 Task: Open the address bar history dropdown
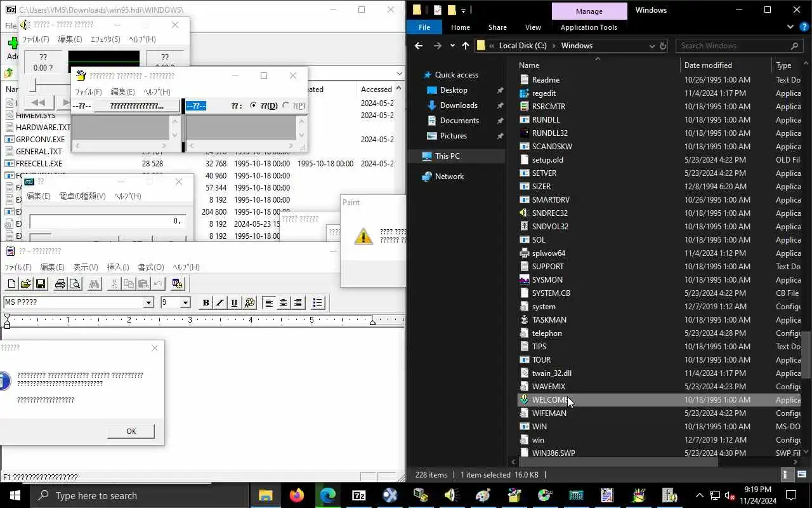click(x=652, y=46)
